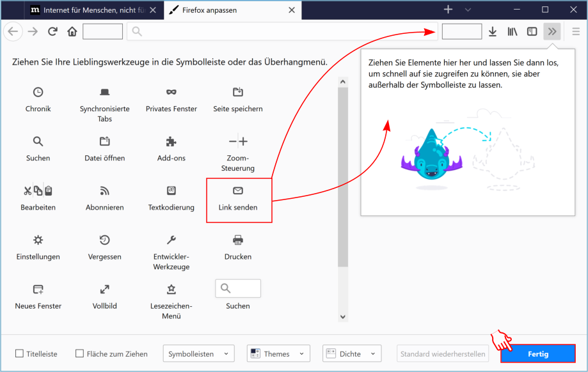The image size is (588, 372).
Task: Check the Fläche zum Ziehen option
Action: click(79, 353)
